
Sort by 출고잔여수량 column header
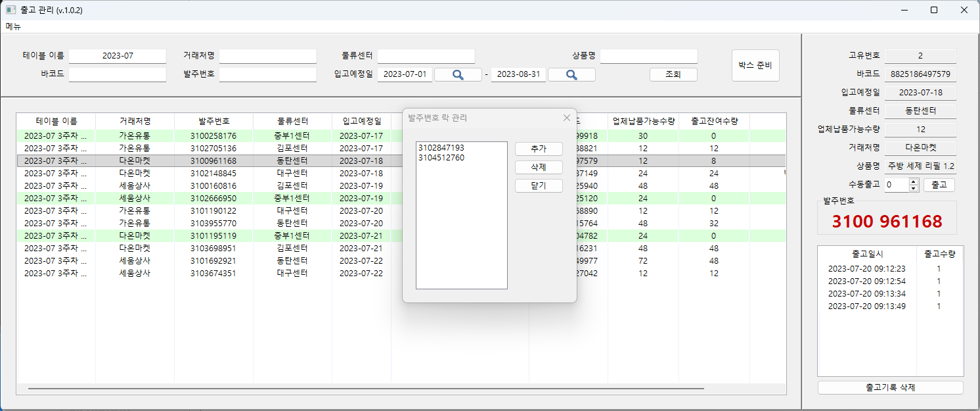pos(715,121)
